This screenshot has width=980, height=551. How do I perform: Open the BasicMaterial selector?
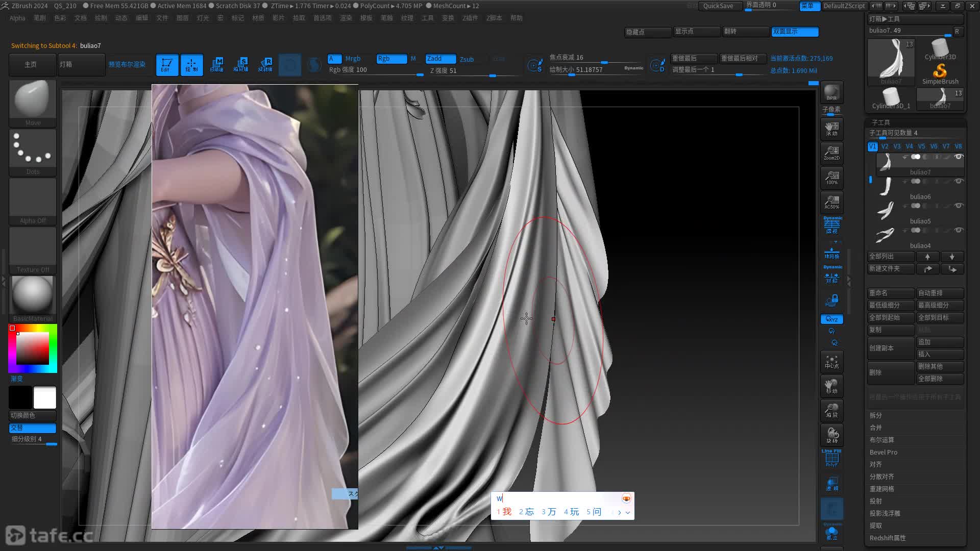(x=33, y=299)
